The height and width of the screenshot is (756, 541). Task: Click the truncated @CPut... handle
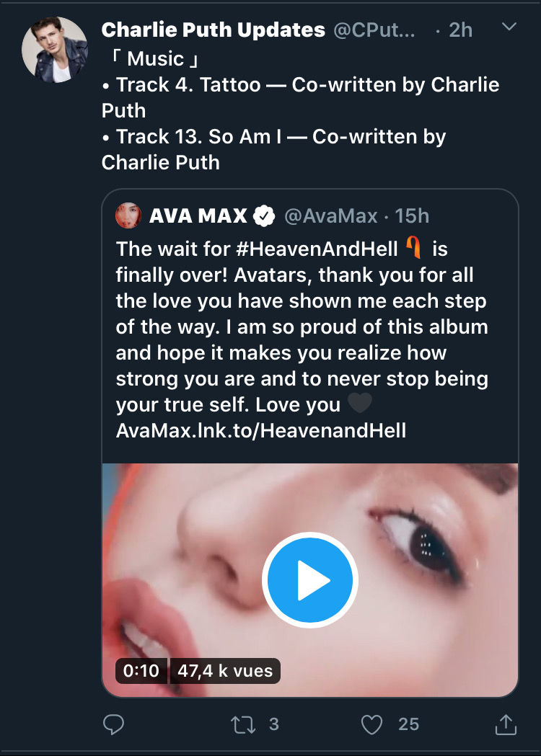(374, 30)
